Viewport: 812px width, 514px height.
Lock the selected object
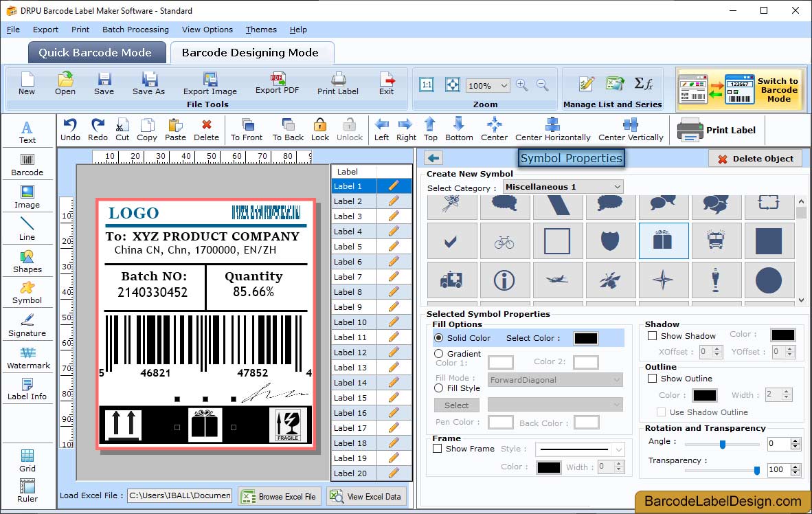click(320, 130)
